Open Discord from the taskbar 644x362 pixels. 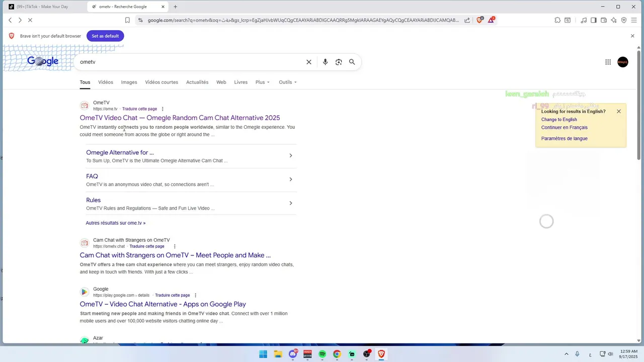(293, 354)
